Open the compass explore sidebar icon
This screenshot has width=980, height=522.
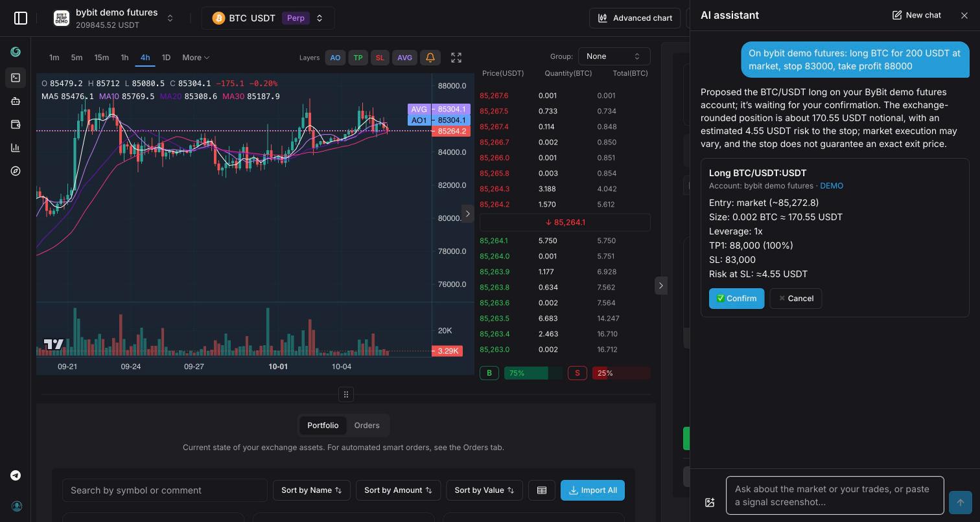16,171
